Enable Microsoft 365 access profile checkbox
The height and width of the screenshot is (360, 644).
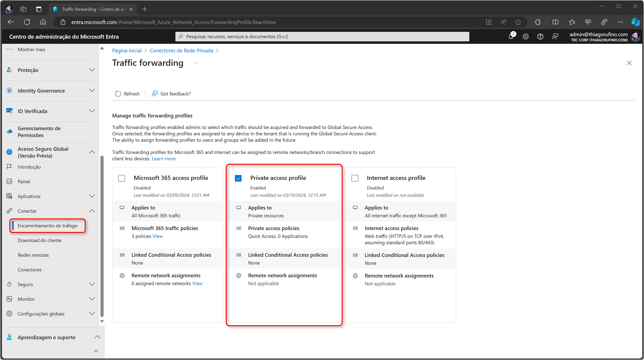(122, 178)
